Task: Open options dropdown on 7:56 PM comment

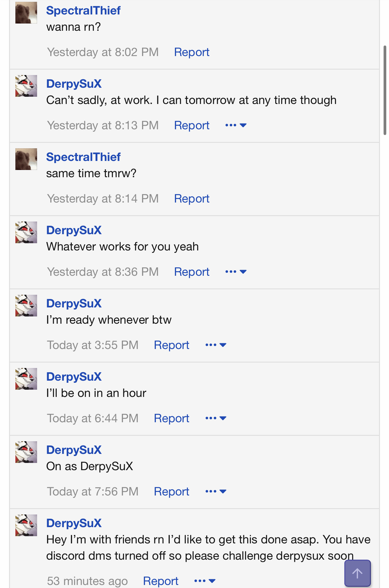Action: (216, 492)
